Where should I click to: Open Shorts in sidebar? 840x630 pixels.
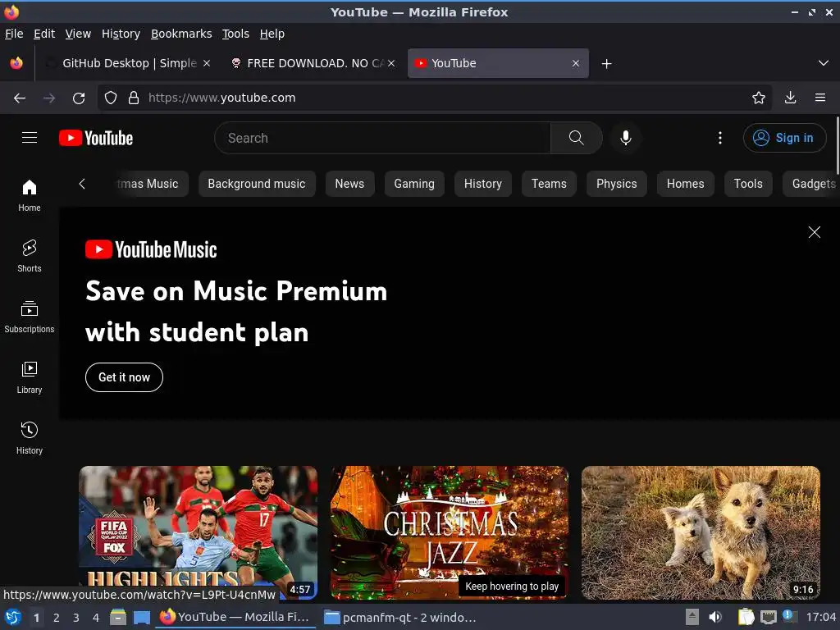(29, 256)
